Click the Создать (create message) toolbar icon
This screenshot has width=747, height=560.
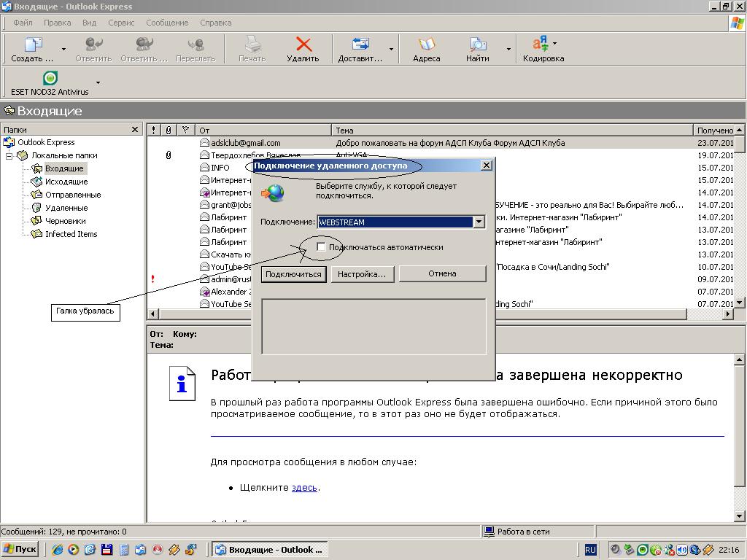click(33, 45)
